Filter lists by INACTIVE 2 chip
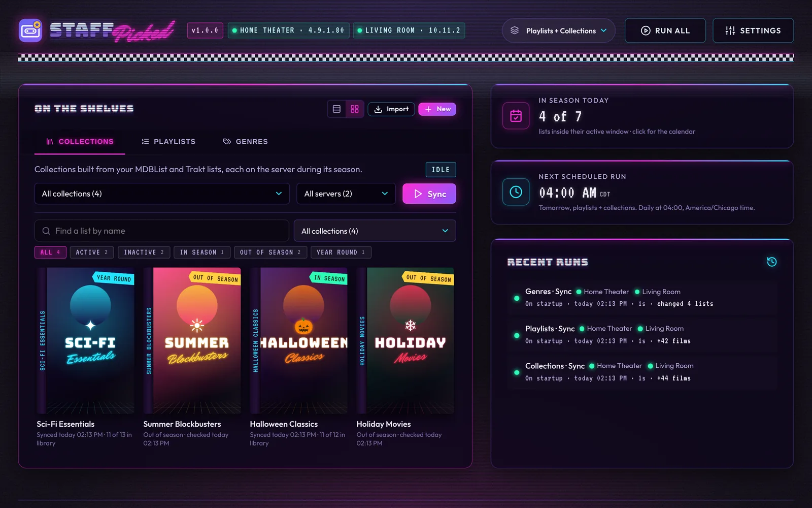The height and width of the screenshot is (508, 812). pyautogui.click(x=144, y=252)
